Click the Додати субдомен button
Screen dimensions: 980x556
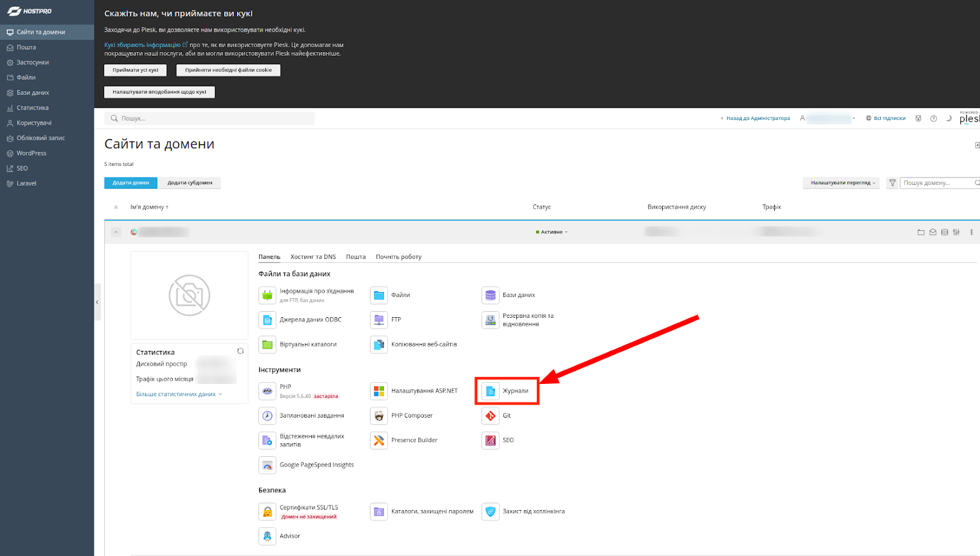pyautogui.click(x=190, y=182)
